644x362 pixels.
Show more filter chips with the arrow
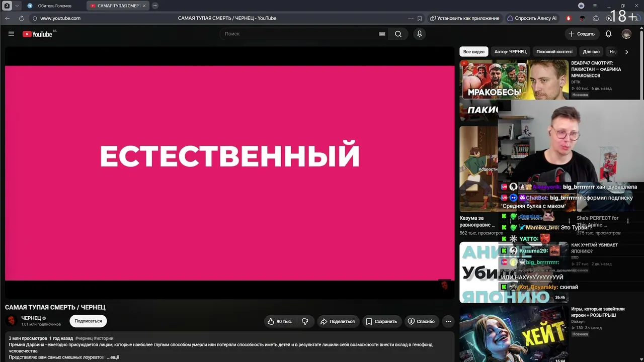click(626, 52)
